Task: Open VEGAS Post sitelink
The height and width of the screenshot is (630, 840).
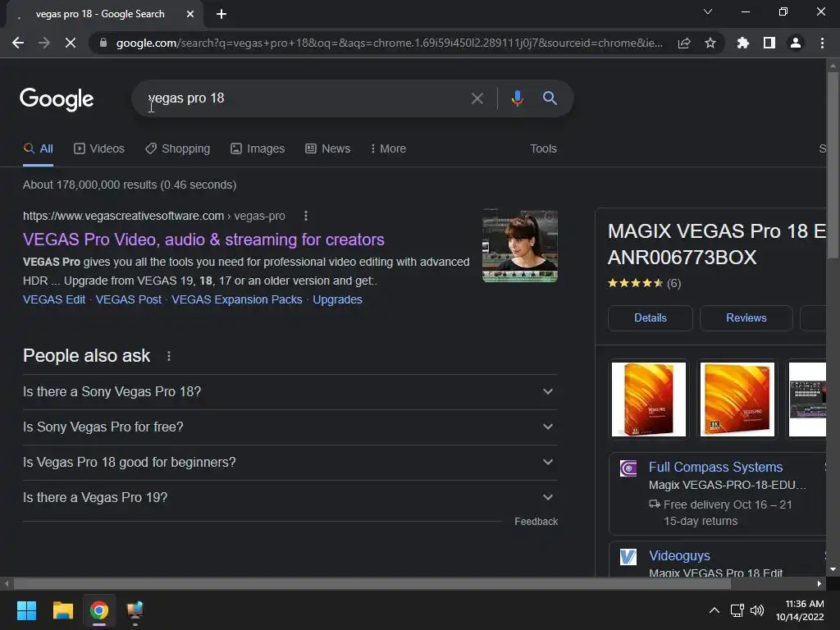Action: point(129,299)
